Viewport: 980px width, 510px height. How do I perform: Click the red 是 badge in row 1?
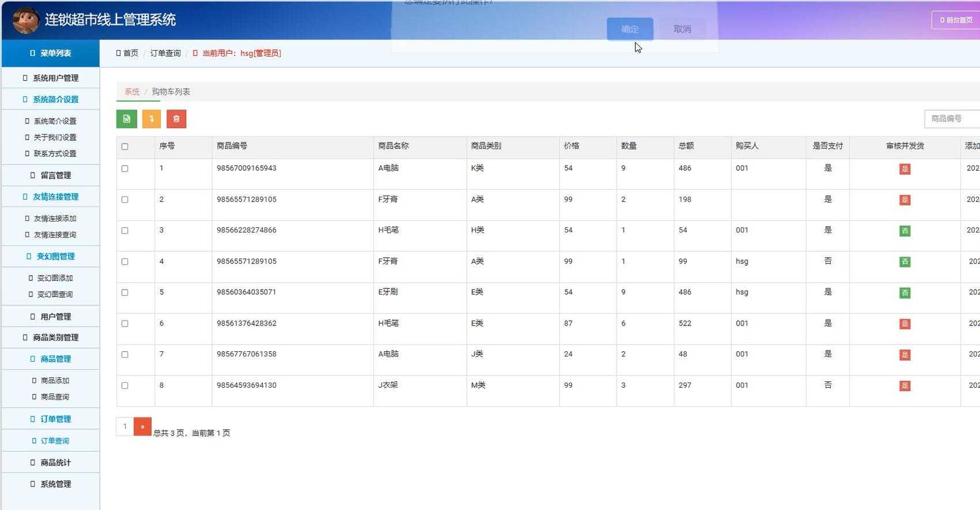tap(904, 169)
